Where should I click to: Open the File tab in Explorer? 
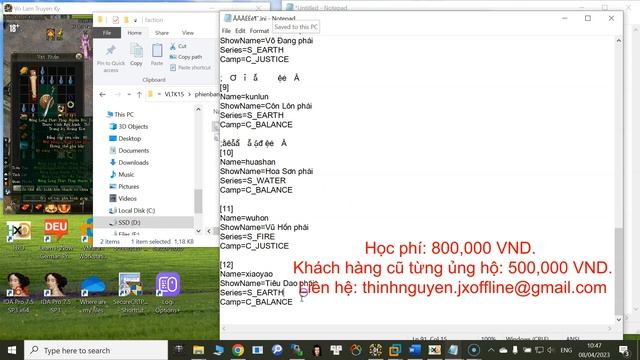[107, 33]
